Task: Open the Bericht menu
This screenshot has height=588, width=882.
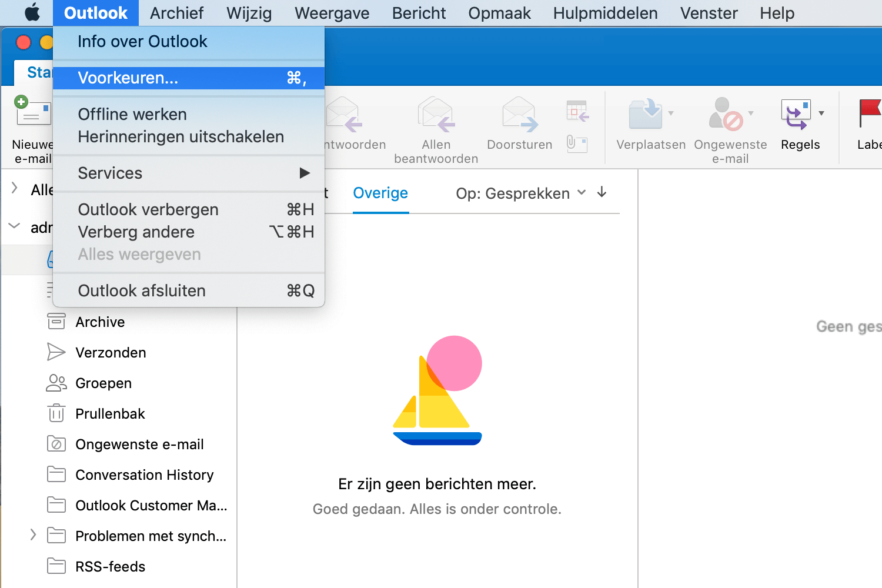Action: point(419,13)
